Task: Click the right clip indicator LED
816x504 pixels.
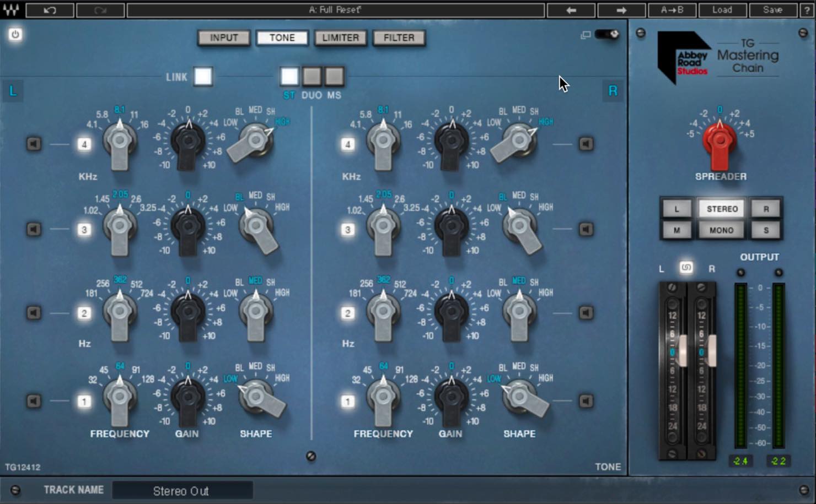Action: (779, 273)
